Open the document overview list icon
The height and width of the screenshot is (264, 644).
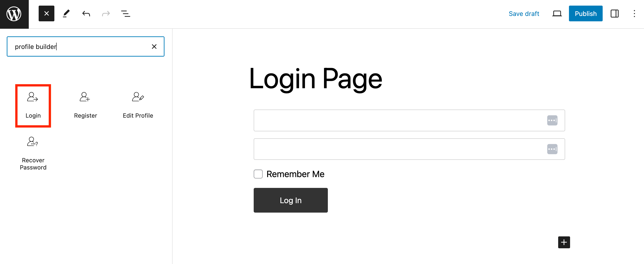coord(125,13)
